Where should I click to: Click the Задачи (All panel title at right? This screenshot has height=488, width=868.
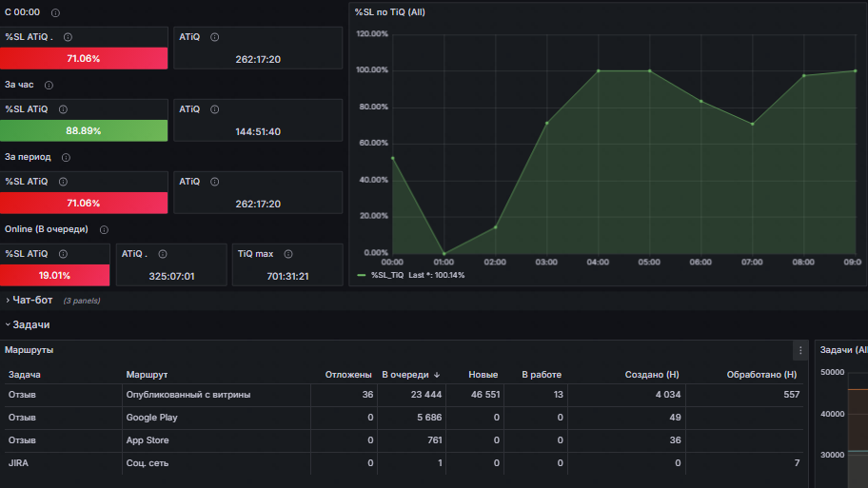pos(843,350)
